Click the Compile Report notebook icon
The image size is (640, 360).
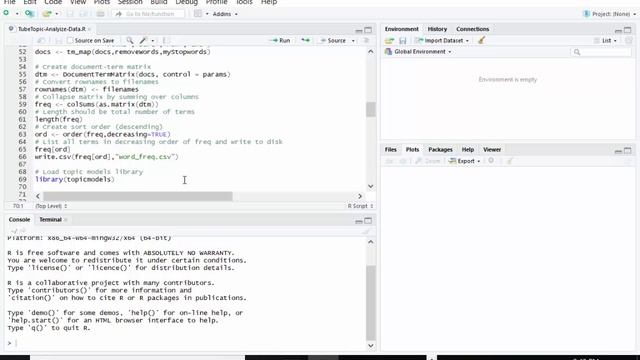(165, 40)
